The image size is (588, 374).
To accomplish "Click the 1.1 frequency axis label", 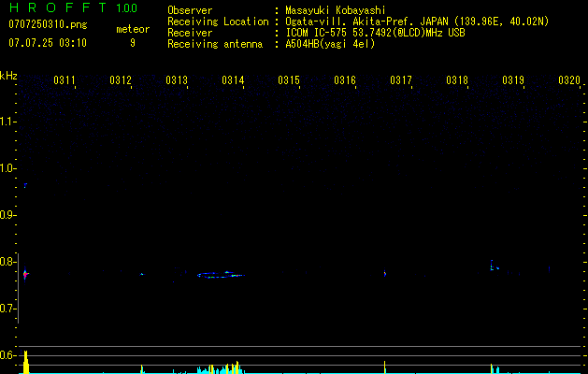I will [8, 122].
